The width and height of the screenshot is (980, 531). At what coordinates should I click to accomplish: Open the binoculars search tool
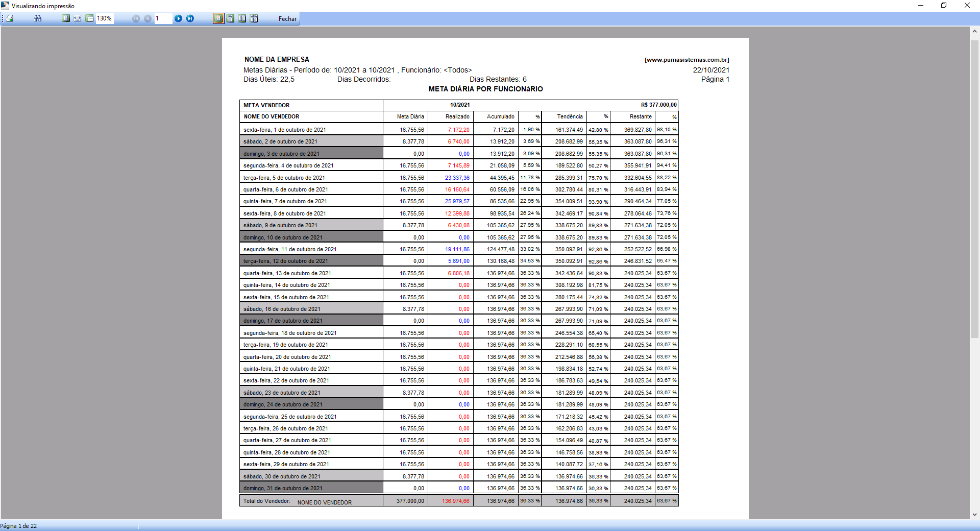pyautogui.click(x=38, y=18)
